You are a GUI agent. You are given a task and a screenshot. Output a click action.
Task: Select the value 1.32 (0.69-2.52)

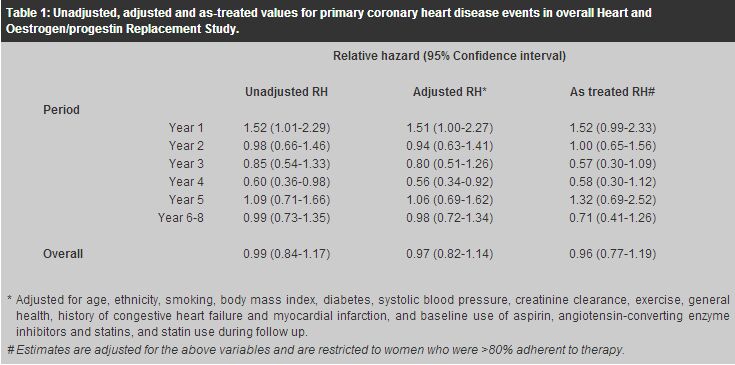[612, 200]
